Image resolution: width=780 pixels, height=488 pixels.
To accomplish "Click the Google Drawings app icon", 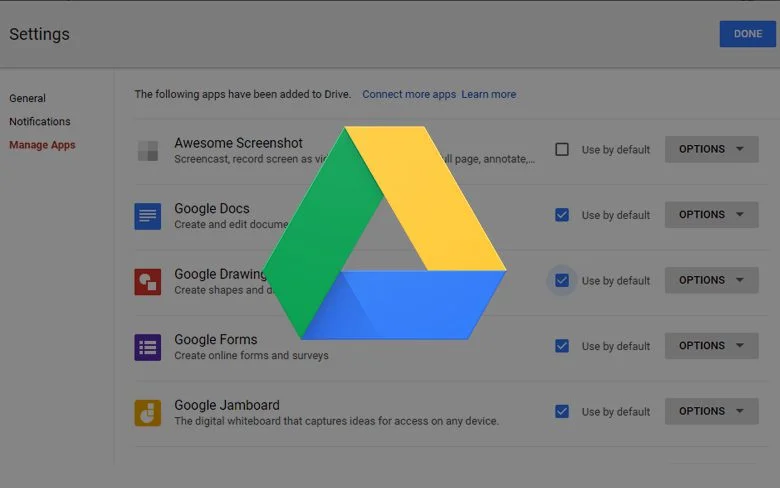I will [x=148, y=282].
